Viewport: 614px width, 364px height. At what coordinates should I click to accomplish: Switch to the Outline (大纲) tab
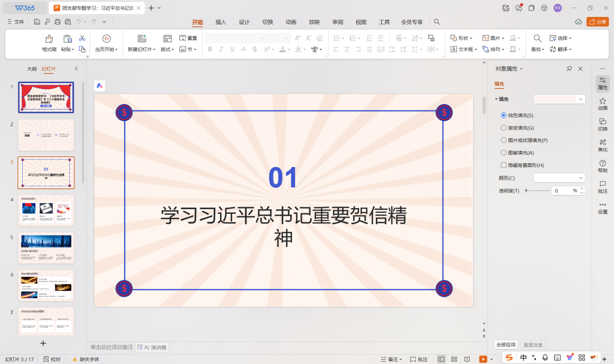[31, 69]
